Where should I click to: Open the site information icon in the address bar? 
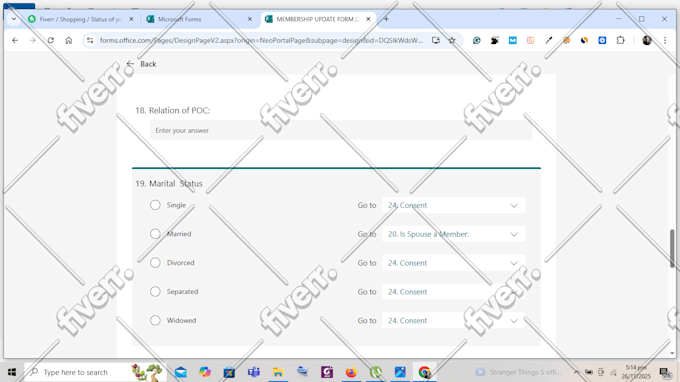tap(90, 40)
